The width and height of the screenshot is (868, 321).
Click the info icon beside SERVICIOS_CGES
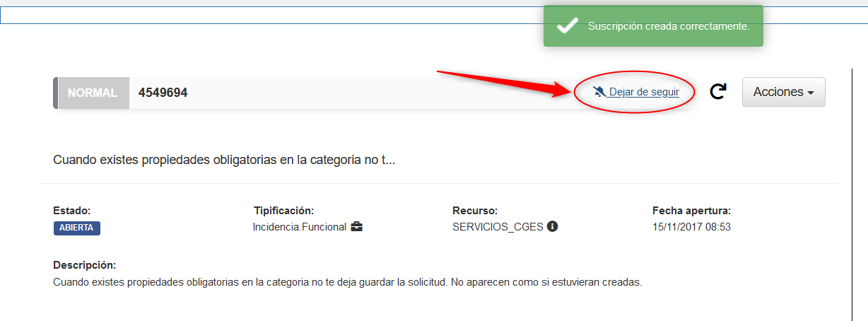[x=553, y=226]
